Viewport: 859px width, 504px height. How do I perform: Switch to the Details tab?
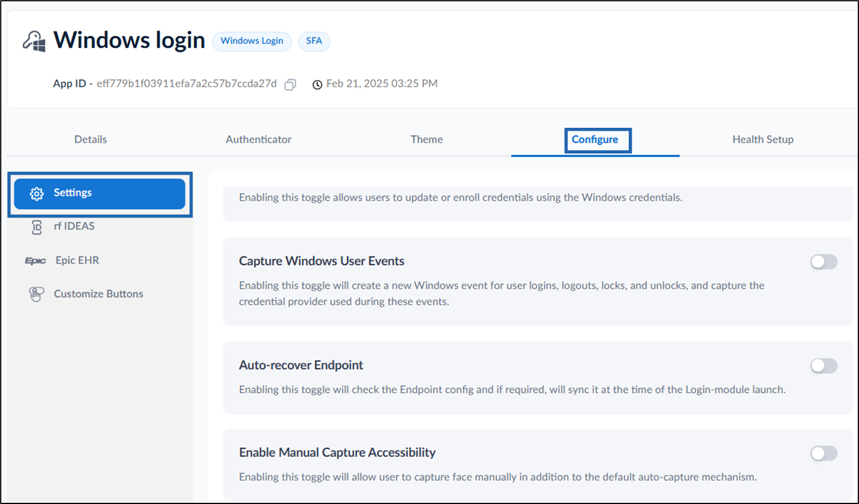click(90, 139)
